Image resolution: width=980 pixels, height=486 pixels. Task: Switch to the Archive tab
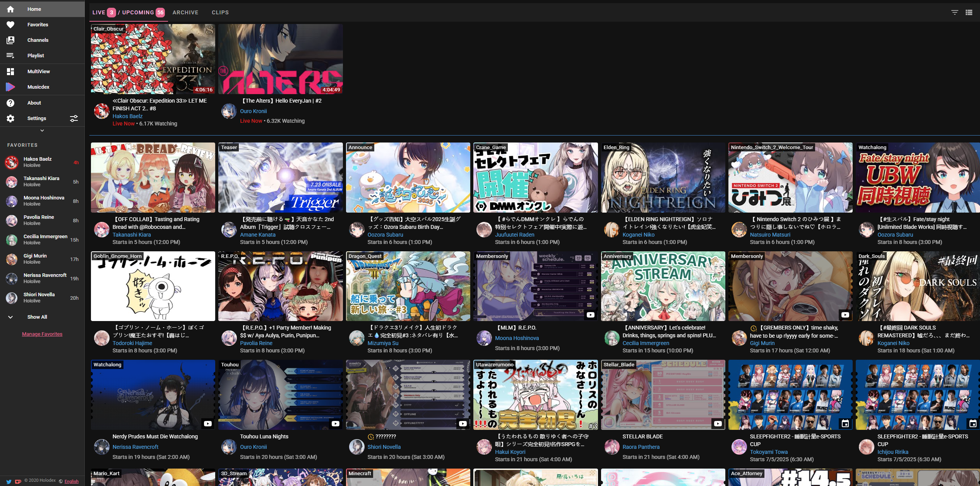pos(185,12)
